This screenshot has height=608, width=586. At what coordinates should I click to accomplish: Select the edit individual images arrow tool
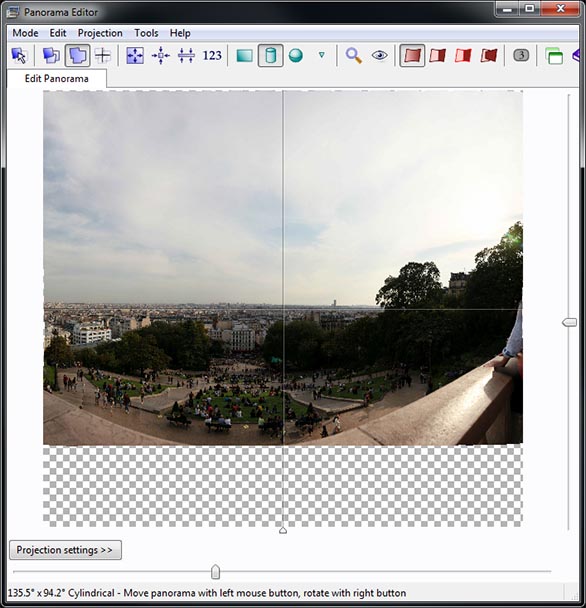point(19,55)
